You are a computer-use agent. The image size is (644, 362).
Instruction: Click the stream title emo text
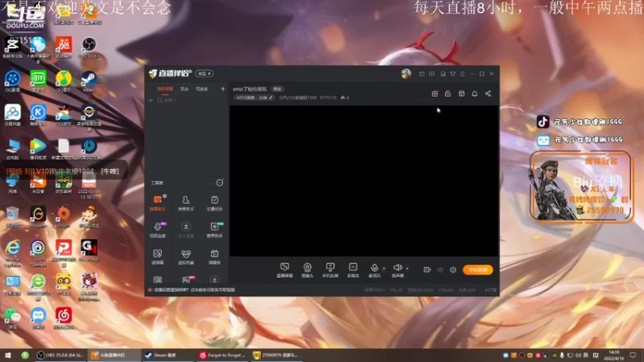[250, 89]
